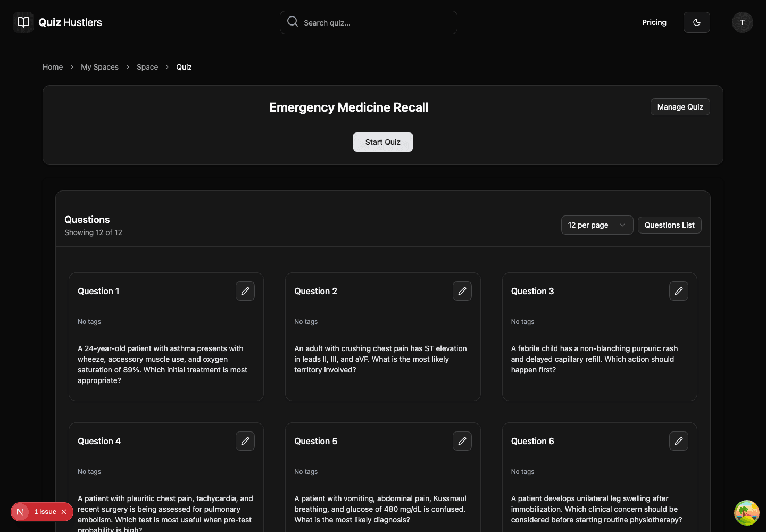Focus the Search quiz input field
766x532 pixels.
pos(368,22)
